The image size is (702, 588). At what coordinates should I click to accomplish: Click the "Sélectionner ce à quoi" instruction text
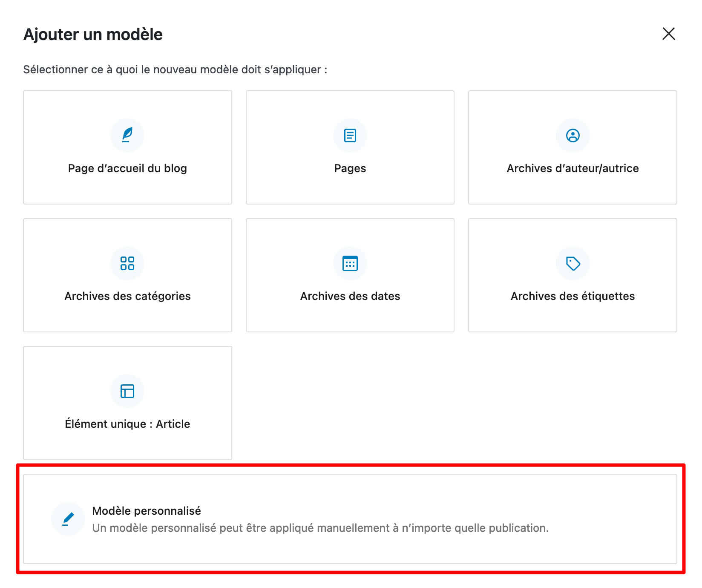click(x=175, y=69)
